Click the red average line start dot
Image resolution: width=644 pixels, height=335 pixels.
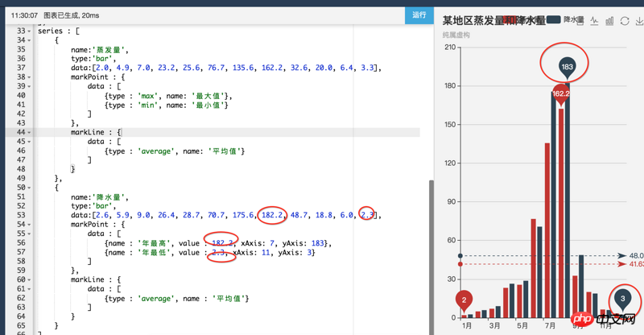pos(460,264)
